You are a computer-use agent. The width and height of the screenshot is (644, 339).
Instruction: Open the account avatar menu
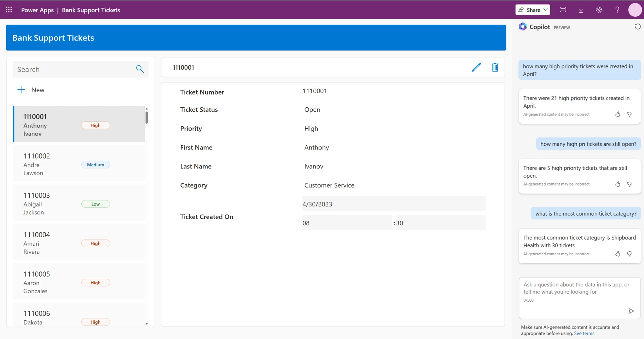(635, 9)
